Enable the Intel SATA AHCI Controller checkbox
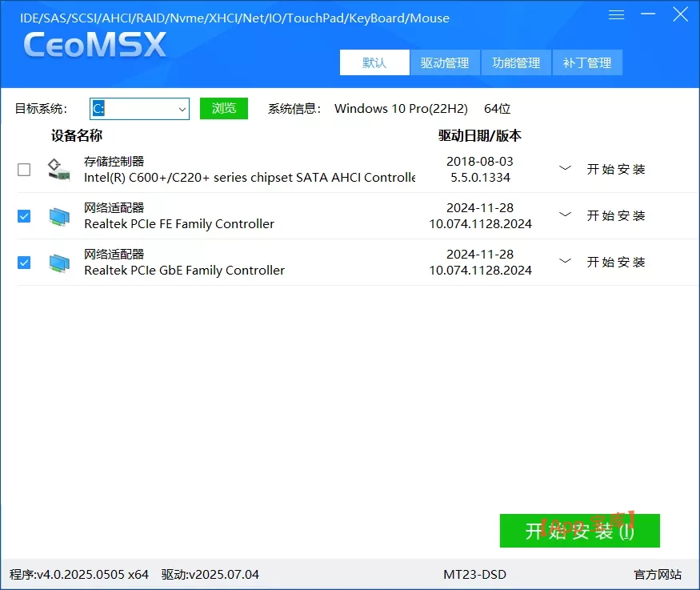The image size is (700, 590). click(x=24, y=170)
